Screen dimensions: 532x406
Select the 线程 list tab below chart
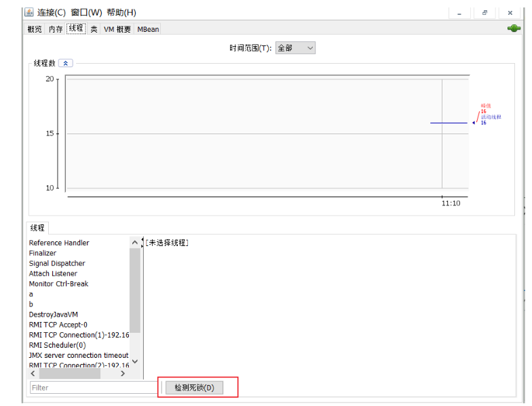coord(37,228)
